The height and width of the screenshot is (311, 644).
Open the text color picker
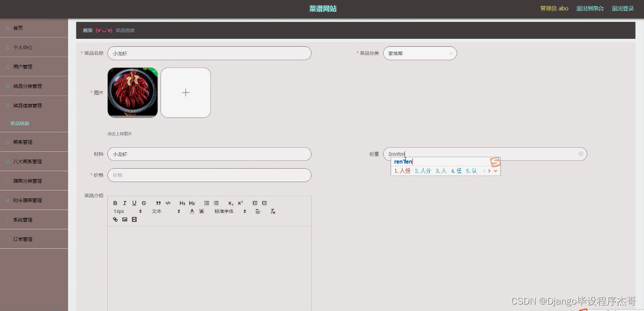pos(192,211)
